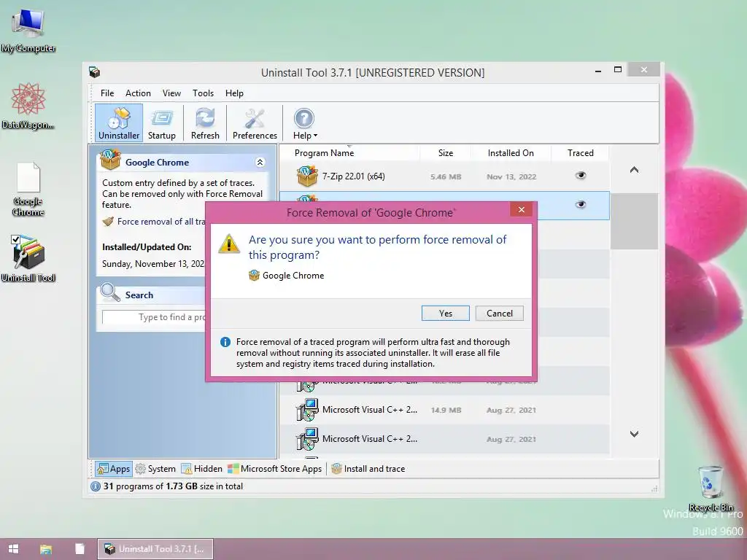
Task: Collapse the Google Chrome details panel
Action: click(260, 163)
